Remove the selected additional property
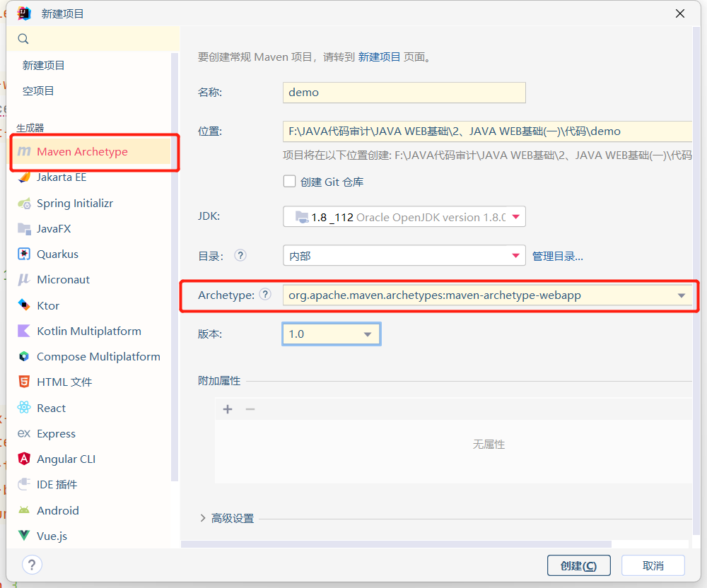Image resolution: width=707 pixels, height=588 pixels. pyautogui.click(x=250, y=409)
